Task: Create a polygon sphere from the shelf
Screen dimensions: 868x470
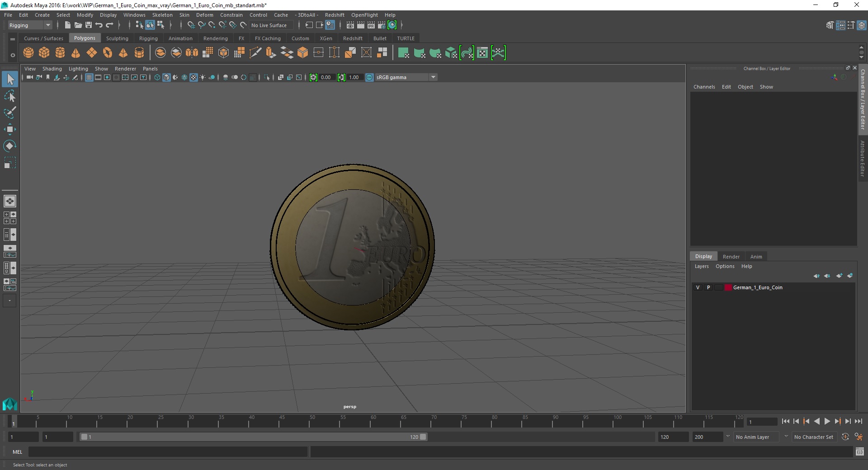Action: coord(28,53)
